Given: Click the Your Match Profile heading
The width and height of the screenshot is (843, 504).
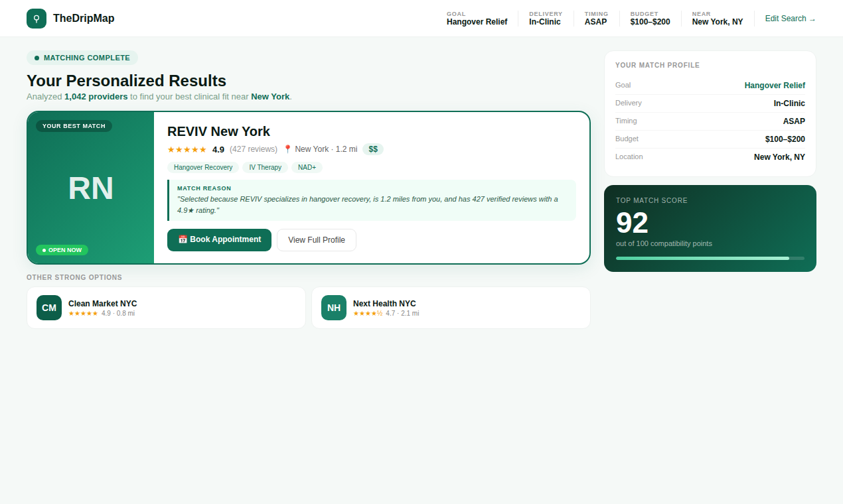Looking at the screenshot, I should pyautogui.click(x=657, y=65).
